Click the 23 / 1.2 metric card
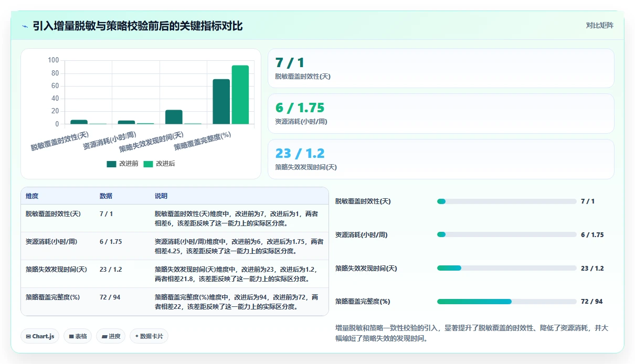This screenshot has width=635, height=364. click(441, 159)
